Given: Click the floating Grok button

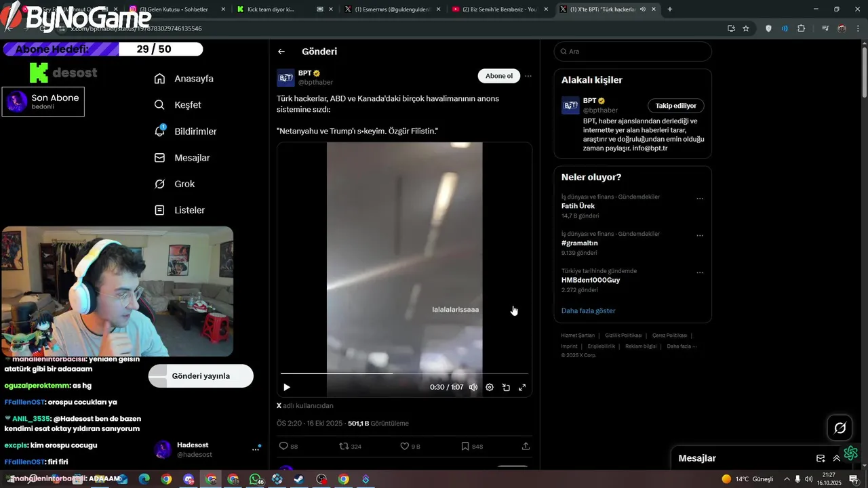Looking at the screenshot, I should [840, 428].
